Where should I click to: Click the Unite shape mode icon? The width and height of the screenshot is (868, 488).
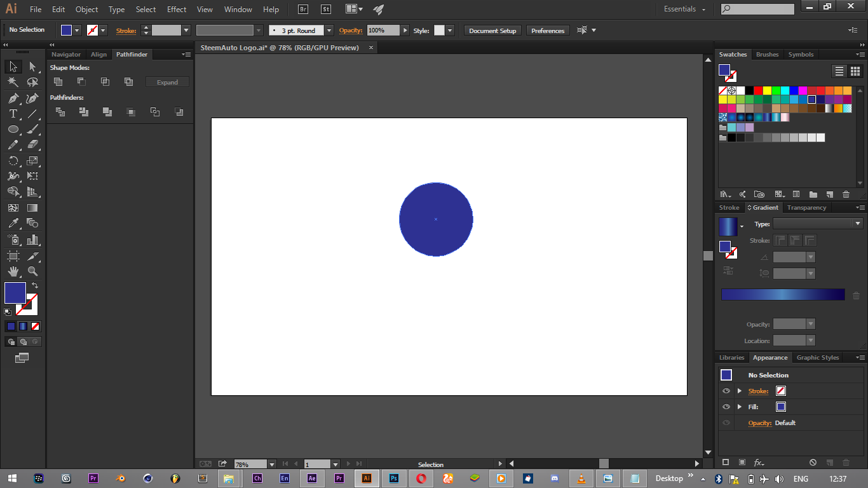58,81
